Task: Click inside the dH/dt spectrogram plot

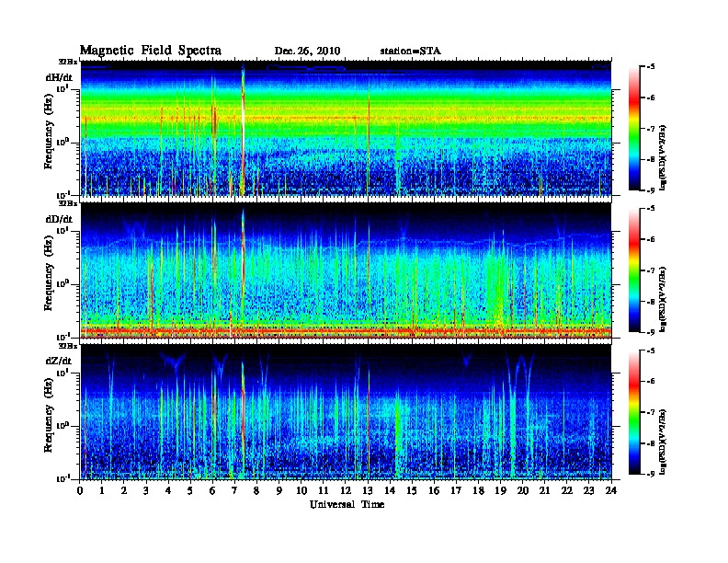Action: click(346, 128)
